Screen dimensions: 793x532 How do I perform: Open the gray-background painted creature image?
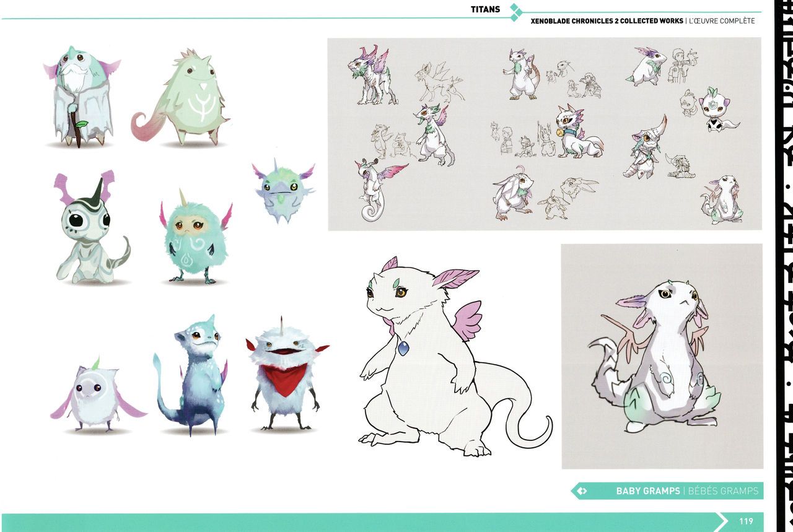pos(662,356)
